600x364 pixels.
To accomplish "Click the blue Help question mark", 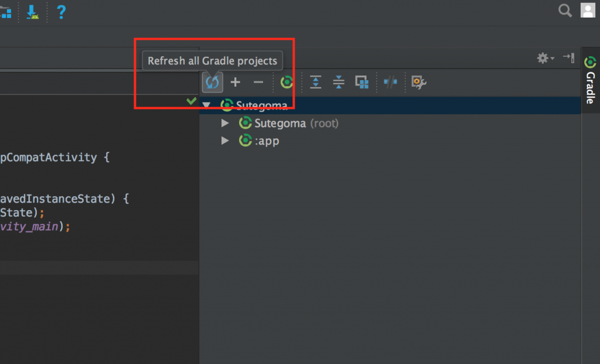I will pyautogui.click(x=60, y=11).
